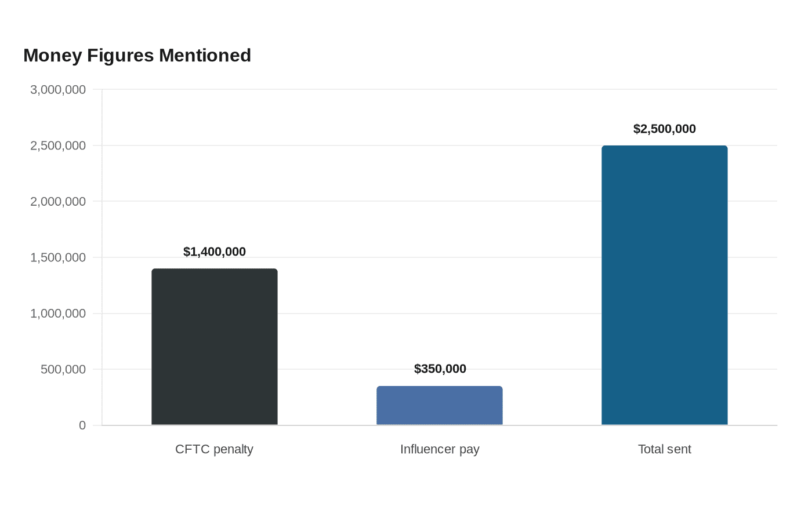Click the top edge of Total sent bar

(665, 146)
